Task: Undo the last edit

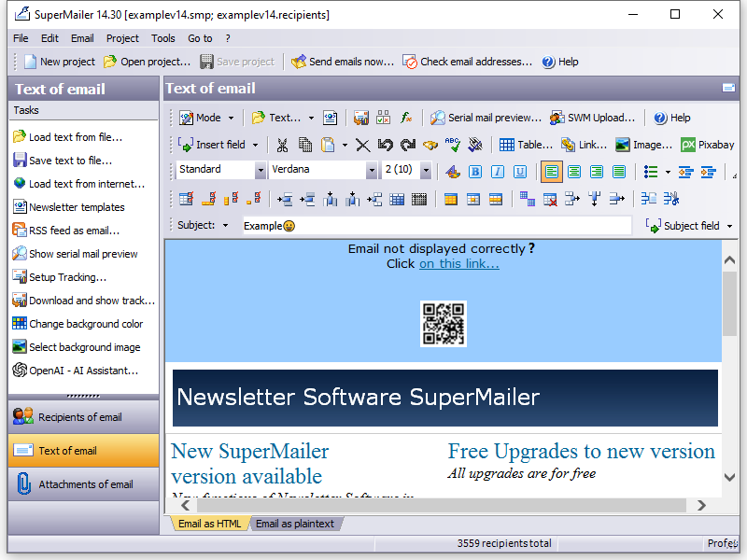Action: coord(385,145)
